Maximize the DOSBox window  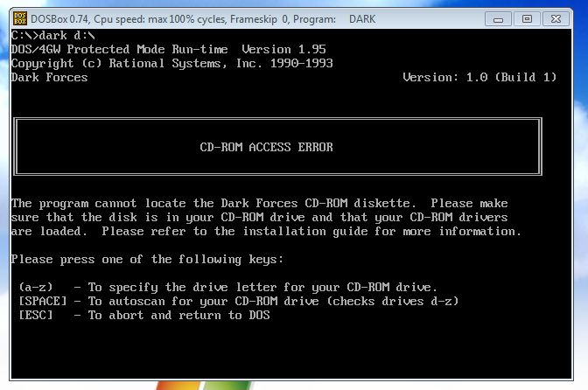527,18
